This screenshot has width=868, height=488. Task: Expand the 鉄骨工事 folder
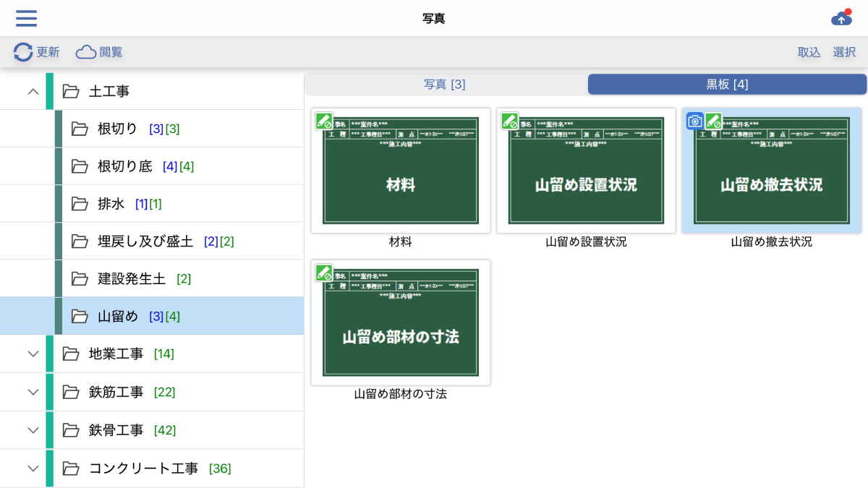pyautogui.click(x=33, y=430)
